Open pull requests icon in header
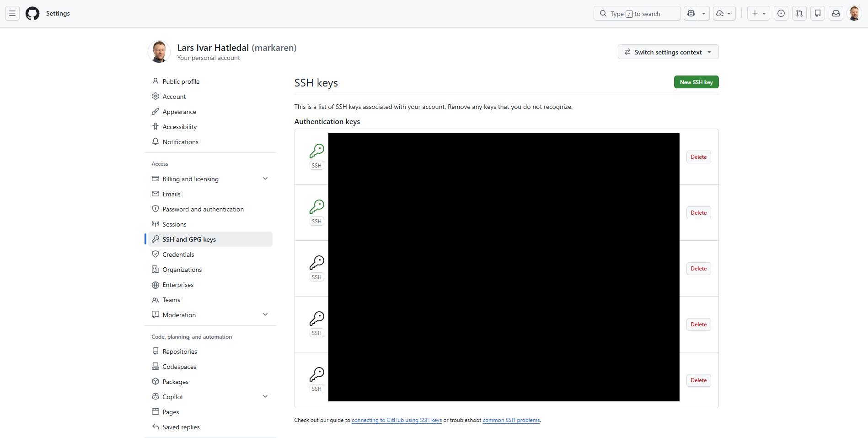The width and height of the screenshot is (868, 438). click(799, 13)
